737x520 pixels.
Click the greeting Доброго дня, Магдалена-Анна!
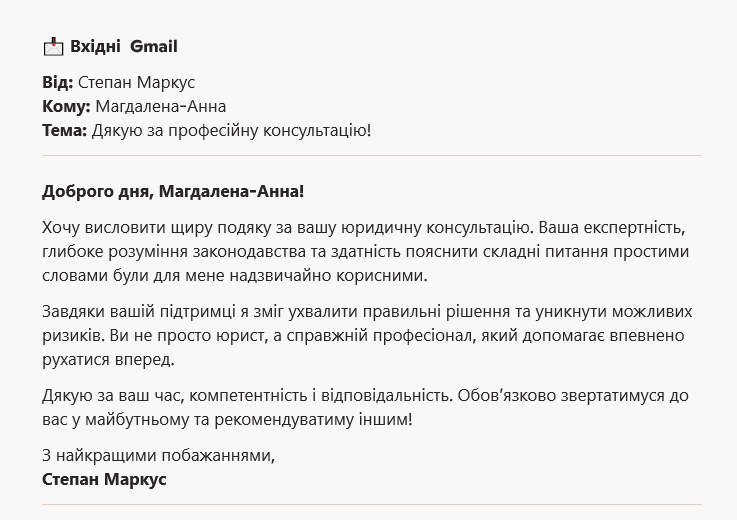pos(173,191)
